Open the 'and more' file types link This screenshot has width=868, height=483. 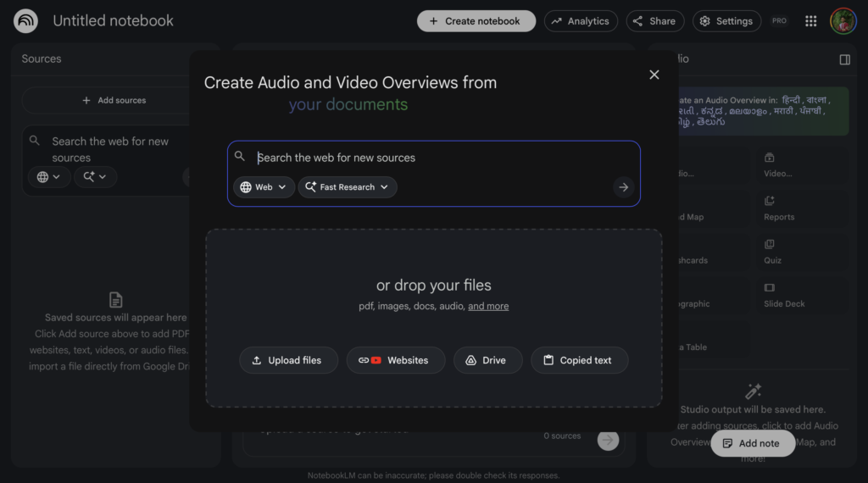point(488,306)
